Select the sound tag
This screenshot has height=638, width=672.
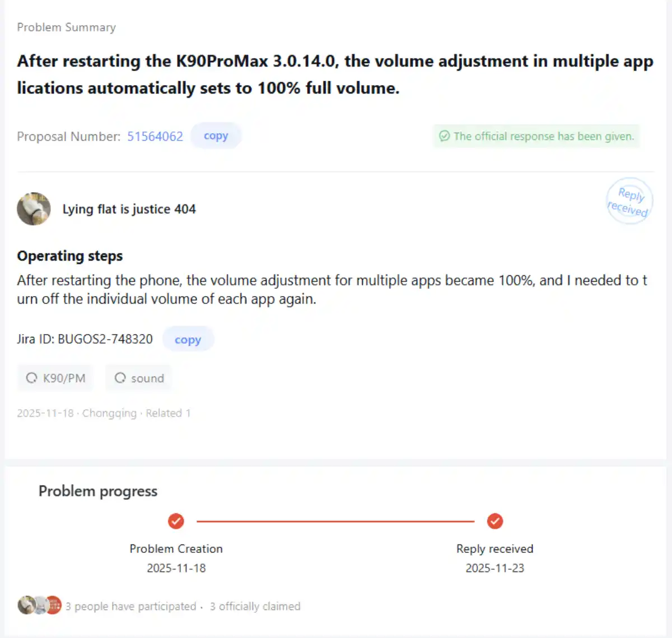pyautogui.click(x=139, y=378)
